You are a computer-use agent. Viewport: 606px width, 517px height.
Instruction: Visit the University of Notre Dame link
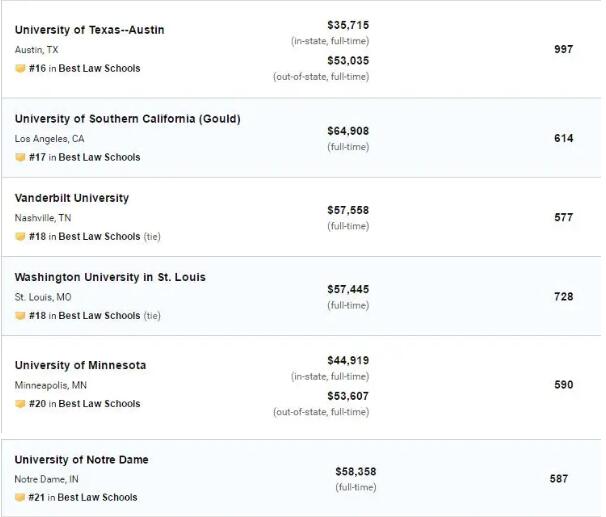pyautogui.click(x=81, y=460)
